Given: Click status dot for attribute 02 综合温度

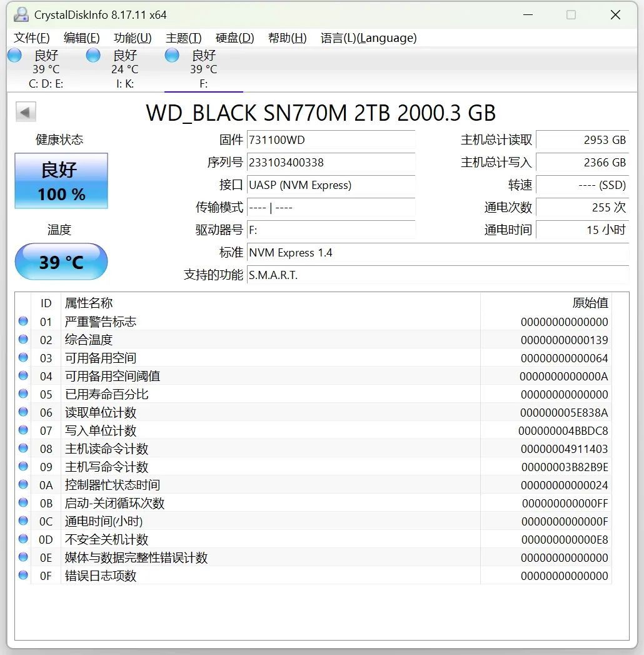Looking at the screenshot, I should pyautogui.click(x=23, y=339).
